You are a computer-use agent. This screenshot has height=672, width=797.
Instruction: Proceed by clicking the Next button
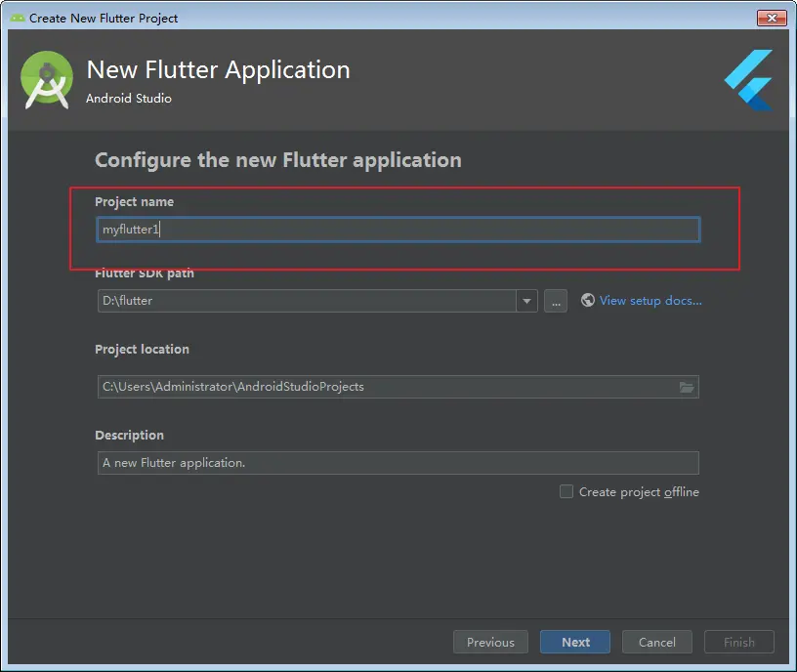tap(574, 642)
